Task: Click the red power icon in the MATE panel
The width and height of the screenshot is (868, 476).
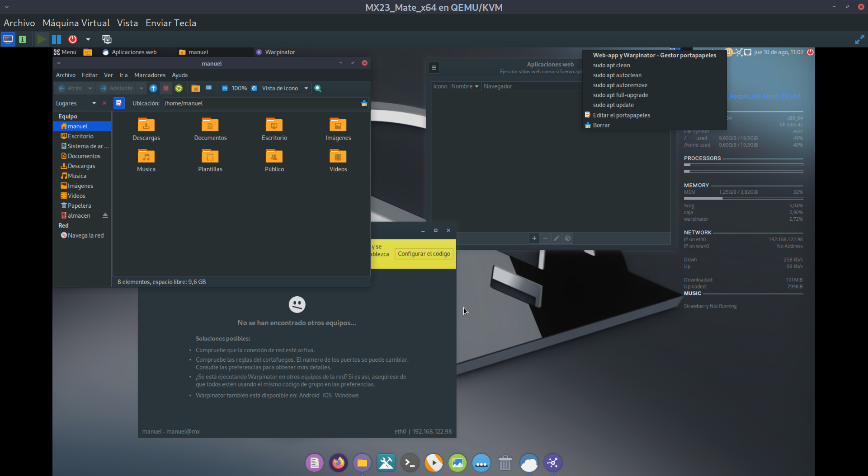Action: pyautogui.click(x=811, y=52)
